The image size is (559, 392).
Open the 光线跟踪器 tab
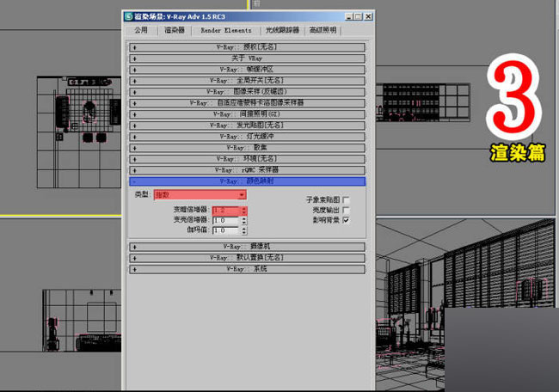[x=282, y=30]
